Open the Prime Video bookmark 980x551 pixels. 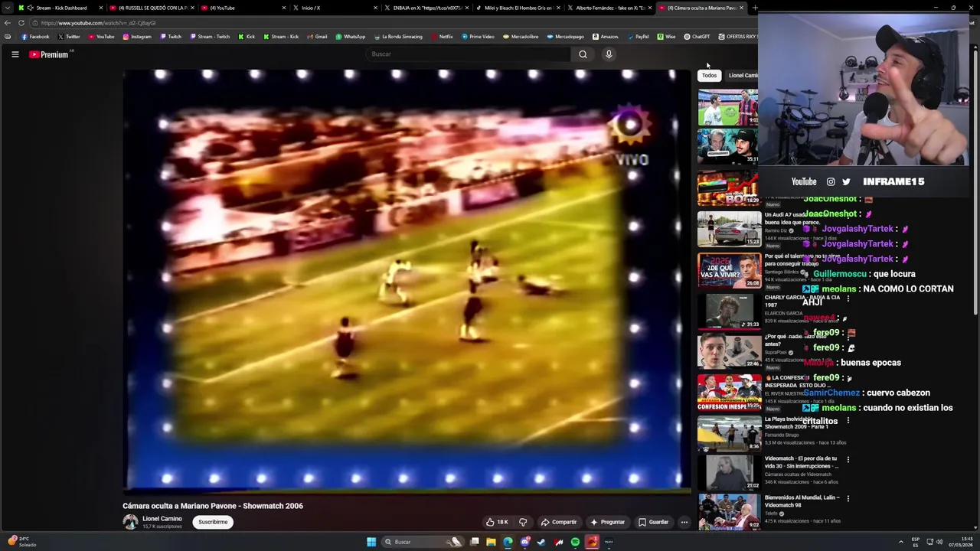click(478, 37)
